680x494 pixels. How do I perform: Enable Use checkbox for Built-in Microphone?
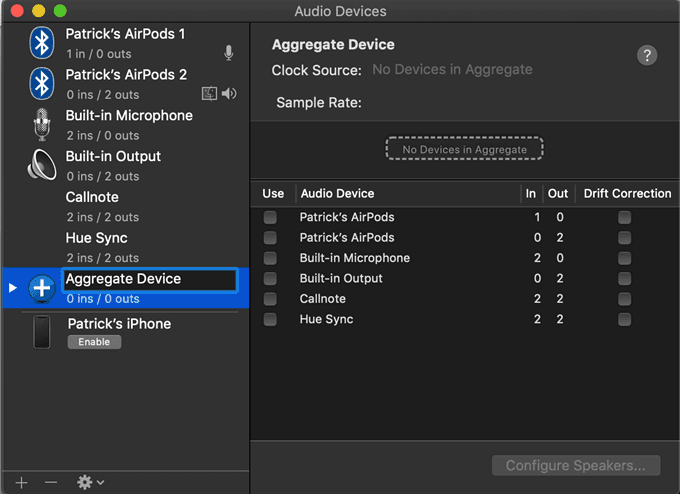(x=270, y=258)
